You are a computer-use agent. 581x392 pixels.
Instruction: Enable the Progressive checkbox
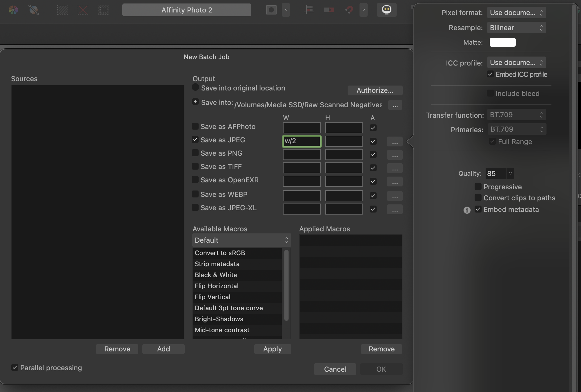point(478,187)
